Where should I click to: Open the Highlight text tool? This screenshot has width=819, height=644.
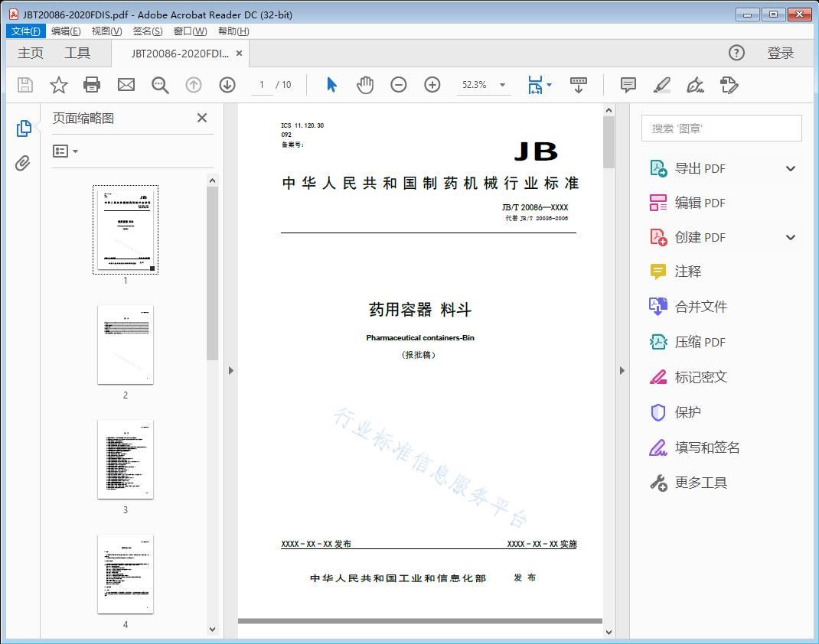pyautogui.click(x=661, y=85)
